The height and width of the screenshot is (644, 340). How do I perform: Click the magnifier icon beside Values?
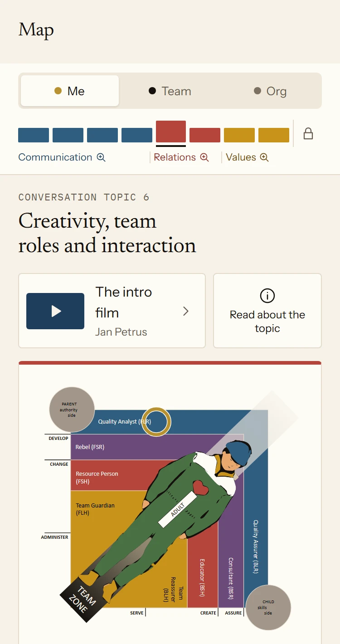click(264, 157)
